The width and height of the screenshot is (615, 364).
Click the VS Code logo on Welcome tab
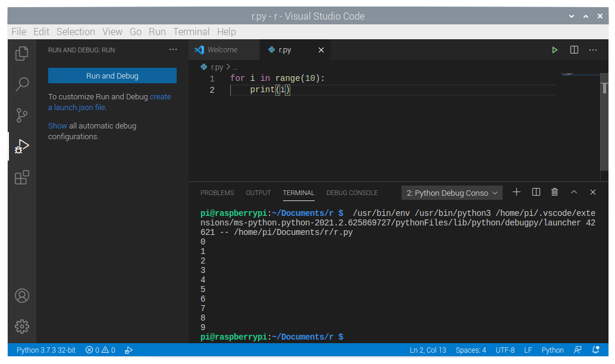point(199,50)
